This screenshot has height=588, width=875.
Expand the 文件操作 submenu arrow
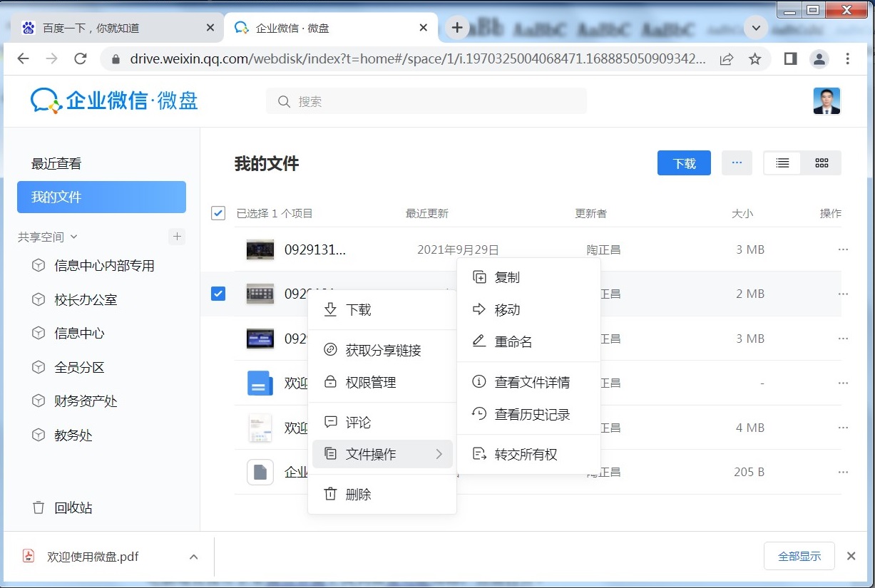point(439,454)
